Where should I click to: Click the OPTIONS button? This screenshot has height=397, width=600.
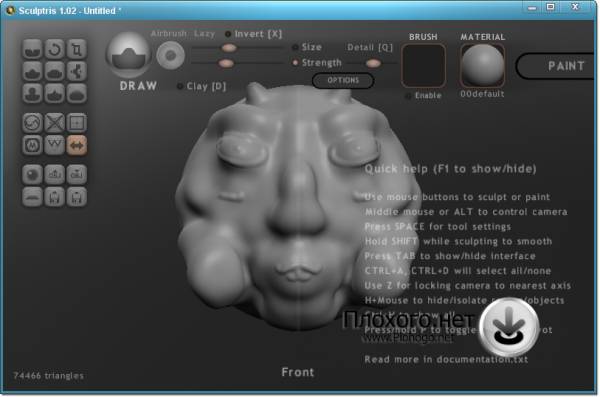pyautogui.click(x=343, y=80)
